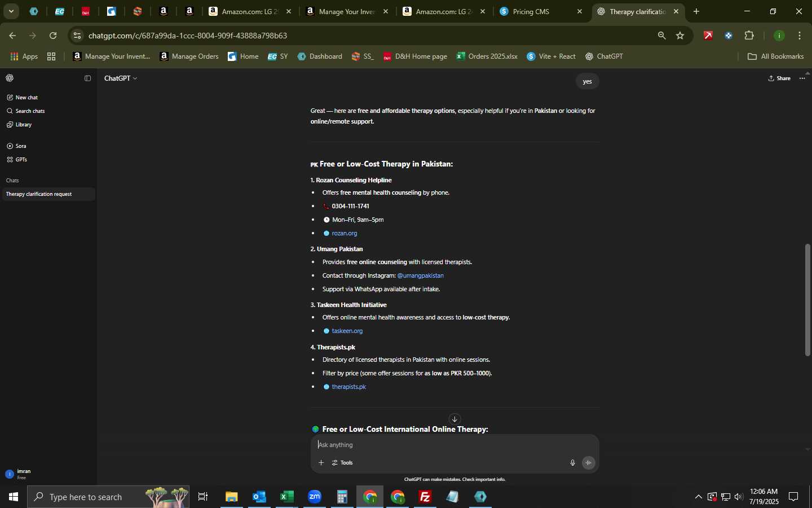
Task: Open a new browser tab
Action: 697,11
